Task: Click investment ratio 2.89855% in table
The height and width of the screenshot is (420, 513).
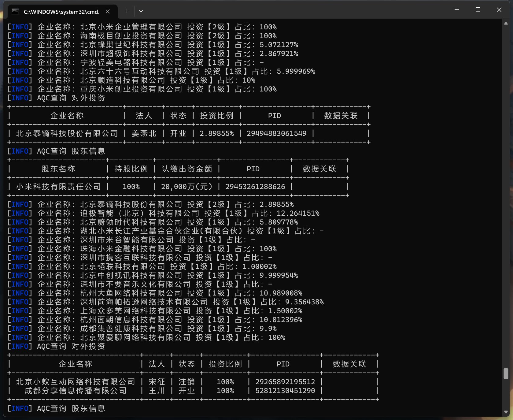Action: point(217,133)
